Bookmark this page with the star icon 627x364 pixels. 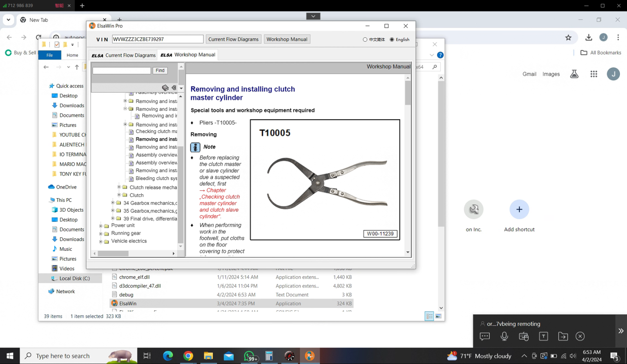(x=568, y=38)
